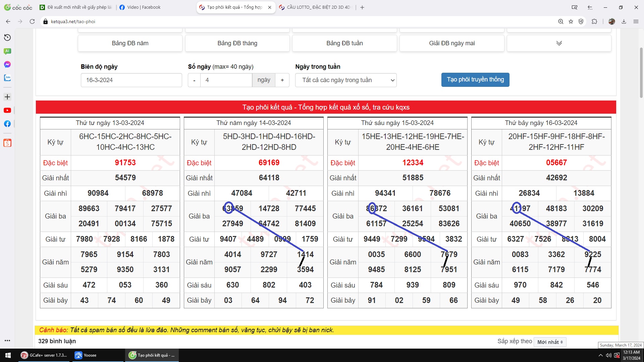The height and width of the screenshot is (362, 644).
Task: Expand more options chevron button
Action: coord(559,43)
